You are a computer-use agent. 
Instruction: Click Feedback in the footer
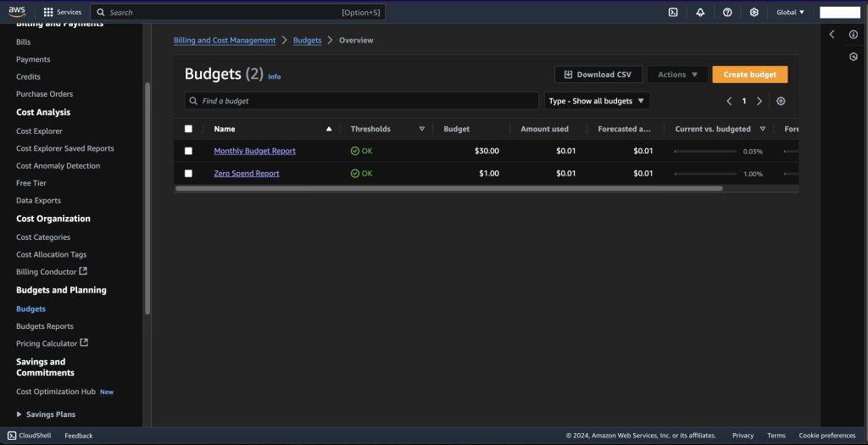click(79, 436)
